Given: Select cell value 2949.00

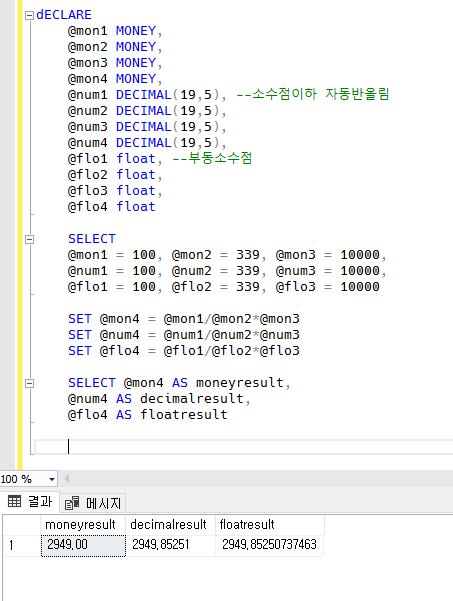Looking at the screenshot, I should coord(83,545).
